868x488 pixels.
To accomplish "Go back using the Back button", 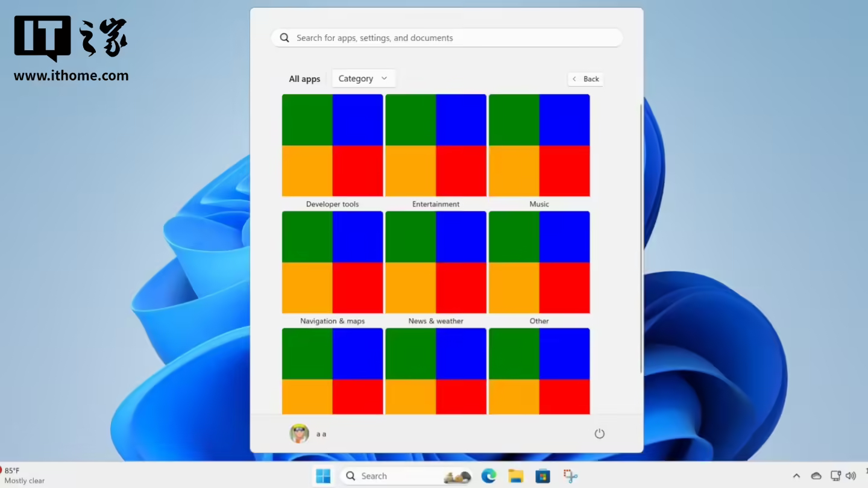I will click(x=585, y=79).
